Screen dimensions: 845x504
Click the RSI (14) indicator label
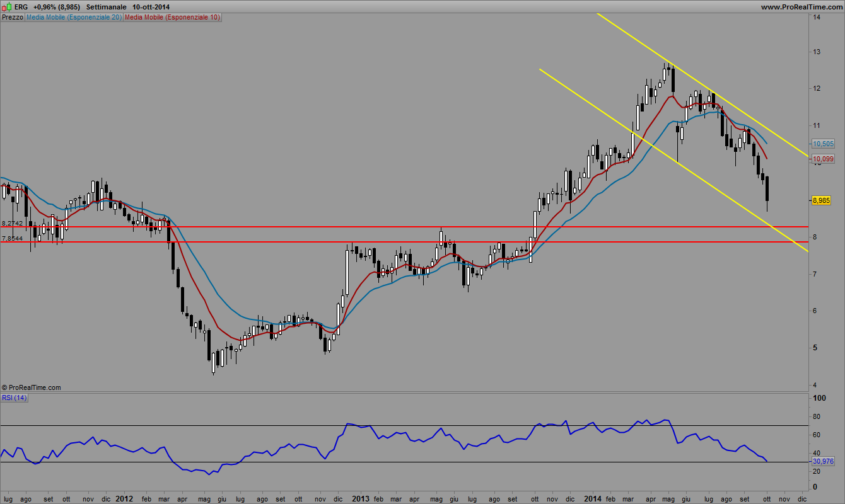coord(14,397)
